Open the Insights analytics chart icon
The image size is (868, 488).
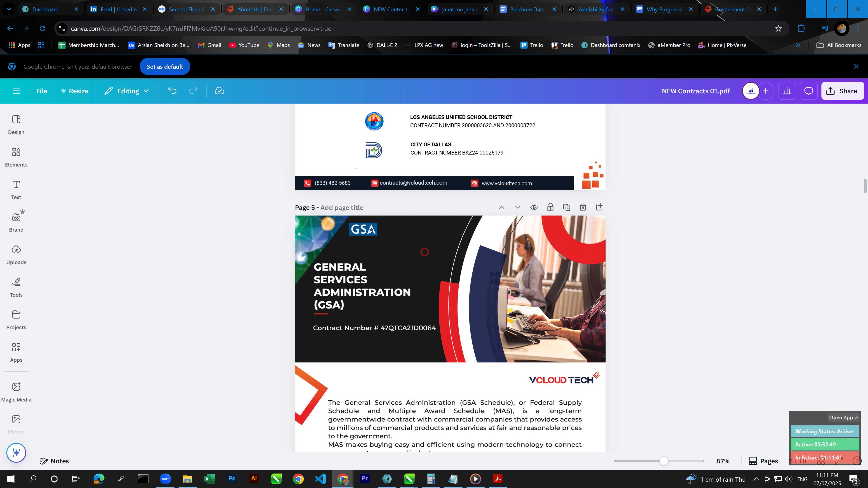coord(787,91)
